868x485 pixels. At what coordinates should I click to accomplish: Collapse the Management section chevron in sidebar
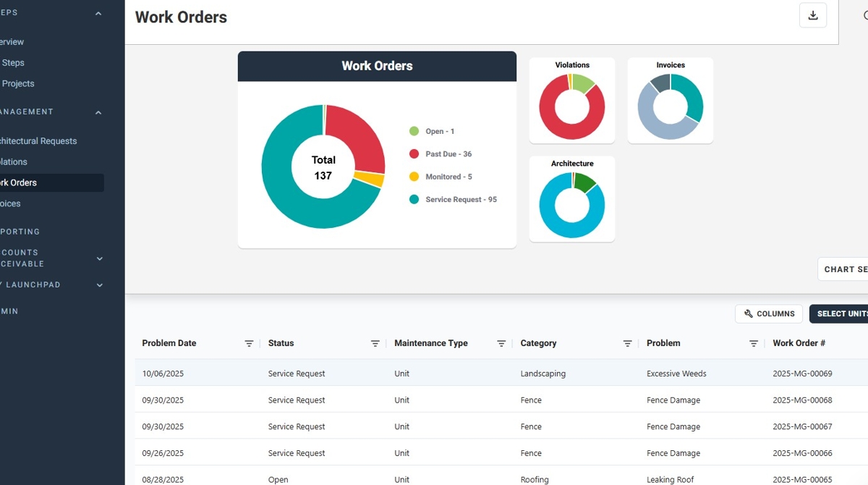(98, 112)
